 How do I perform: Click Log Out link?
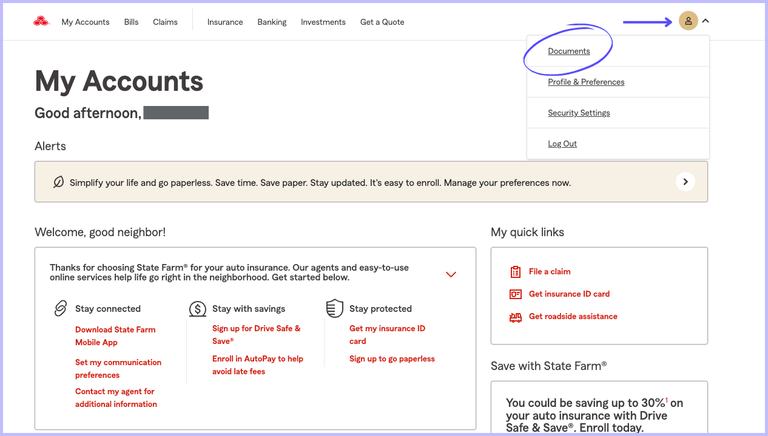pos(562,144)
